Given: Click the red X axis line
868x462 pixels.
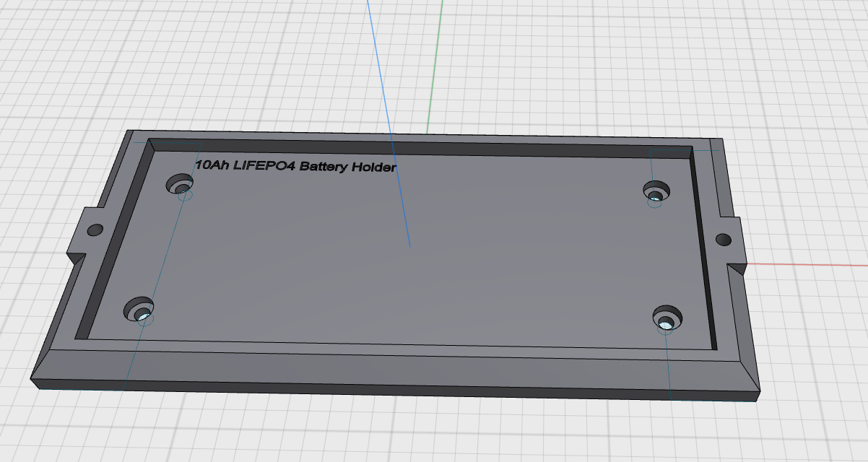Looking at the screenshot, I should (807, 264).
